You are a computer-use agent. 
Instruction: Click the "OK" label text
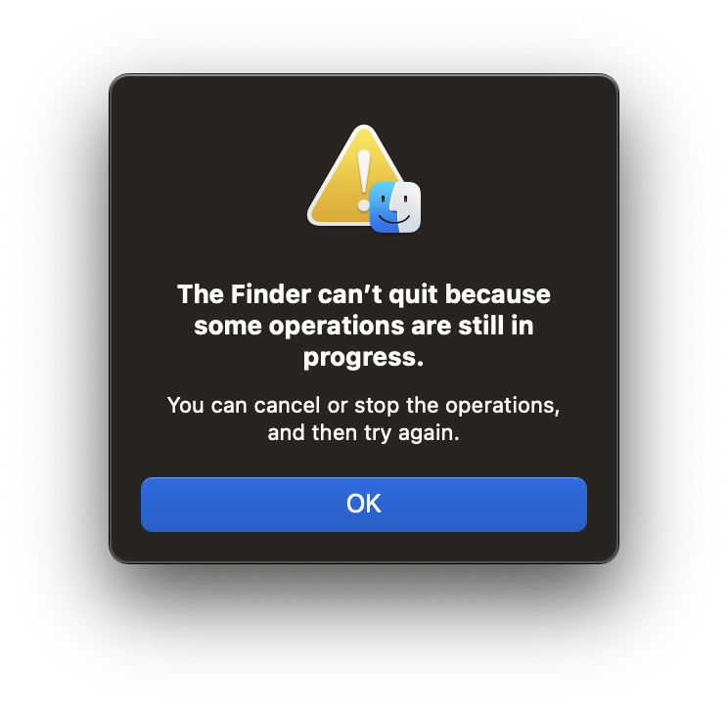coord(364,504)
